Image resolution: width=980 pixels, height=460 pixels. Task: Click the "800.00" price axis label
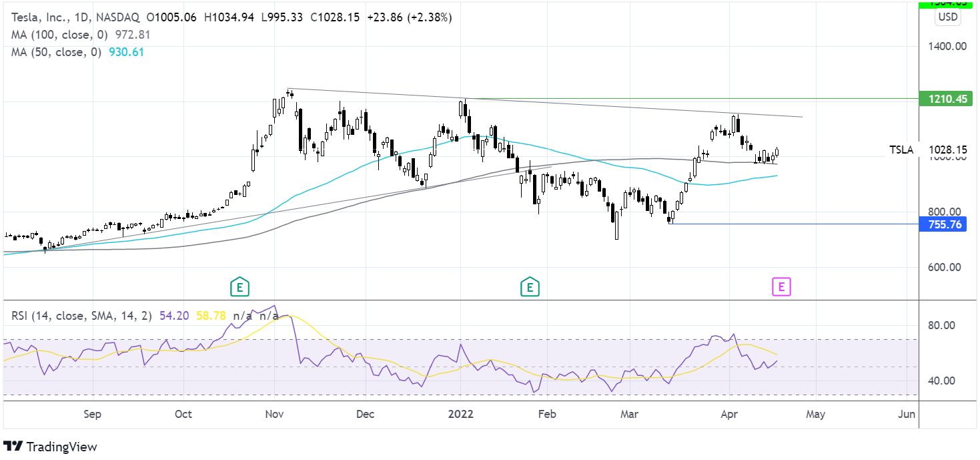(x=945, y=212)
